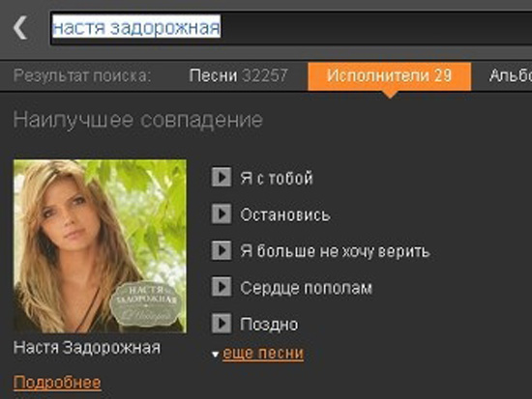Select song title Сердце пополам
Screen dimensions: 532x399
coord(306,288)
